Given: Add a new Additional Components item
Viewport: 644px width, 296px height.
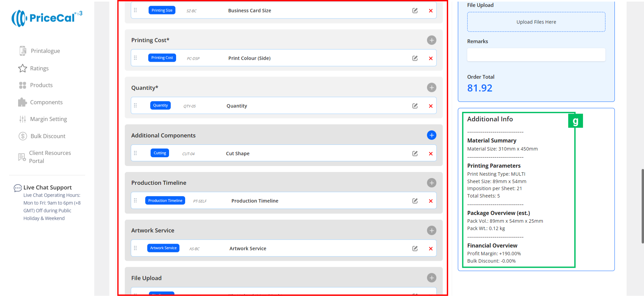Looking at the screenshot, I should point(431,135).
